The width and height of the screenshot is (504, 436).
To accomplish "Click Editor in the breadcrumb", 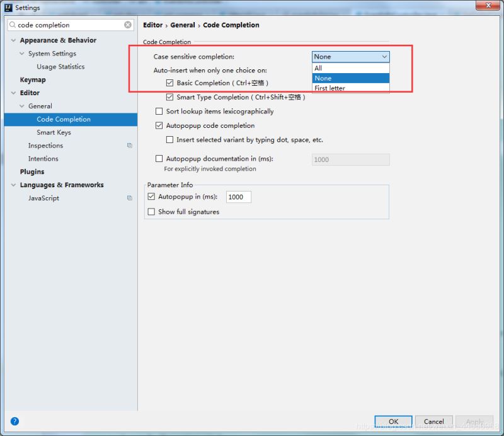I will tap(152, 25).
